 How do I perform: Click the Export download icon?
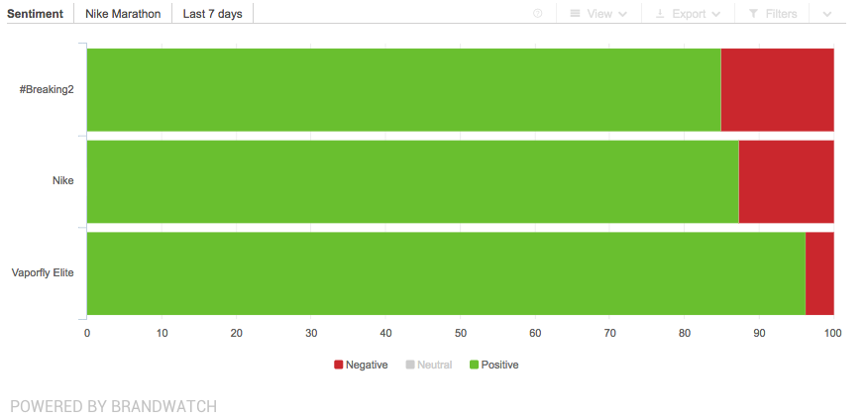pos(660,14)
